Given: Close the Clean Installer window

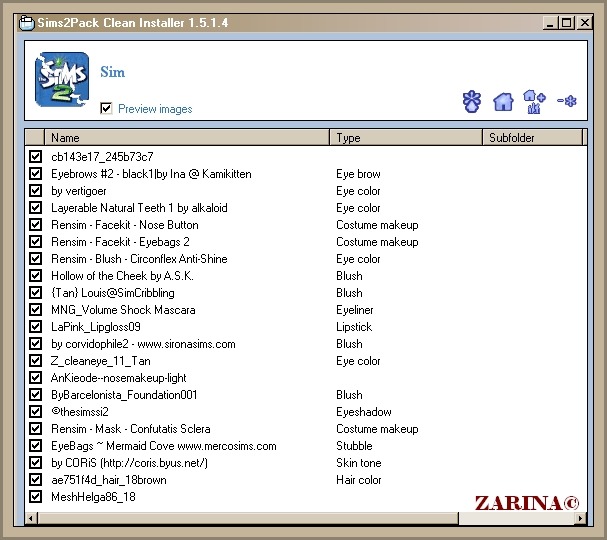Looking at the screenshot, I should 585,23.
